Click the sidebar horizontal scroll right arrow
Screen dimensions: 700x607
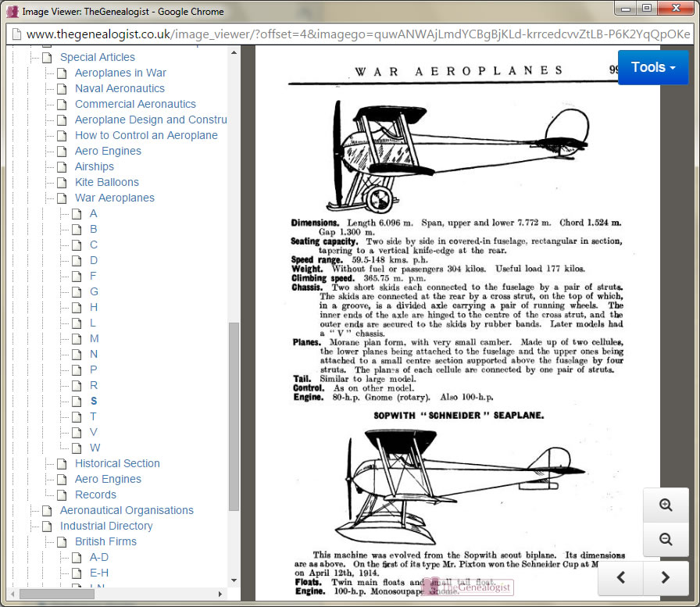[220, 594]
